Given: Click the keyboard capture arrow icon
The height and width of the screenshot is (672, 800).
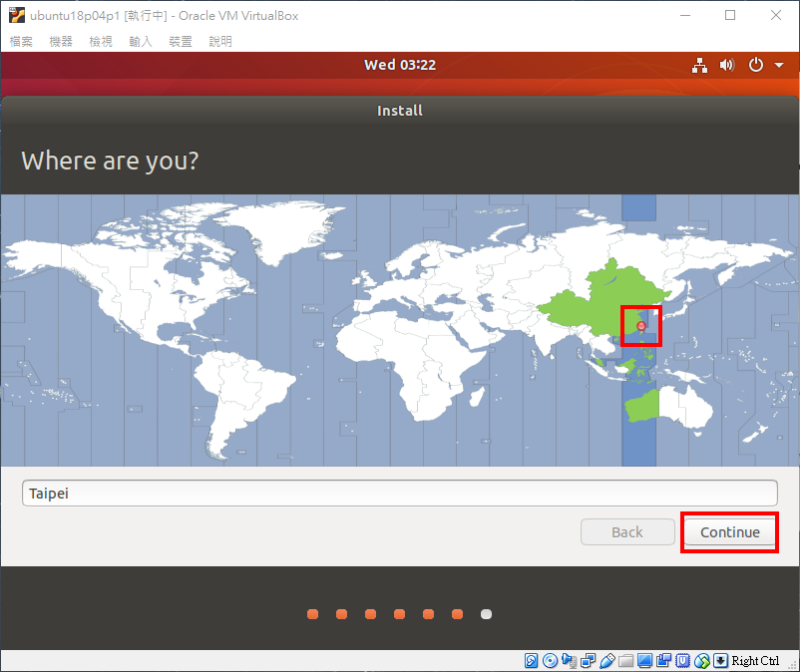Looking at the screenshot, I should click(x=720, y=661).
